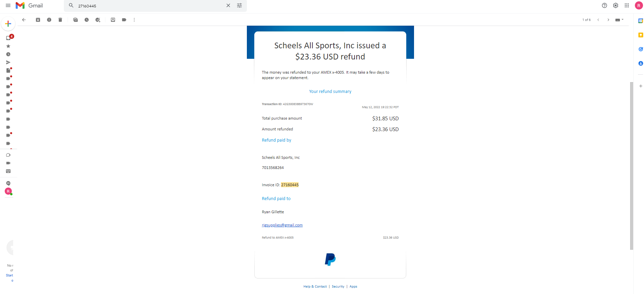Viewport: 644px width, 294px height.
Task: Open the Security link
Action: pos(338,287)
